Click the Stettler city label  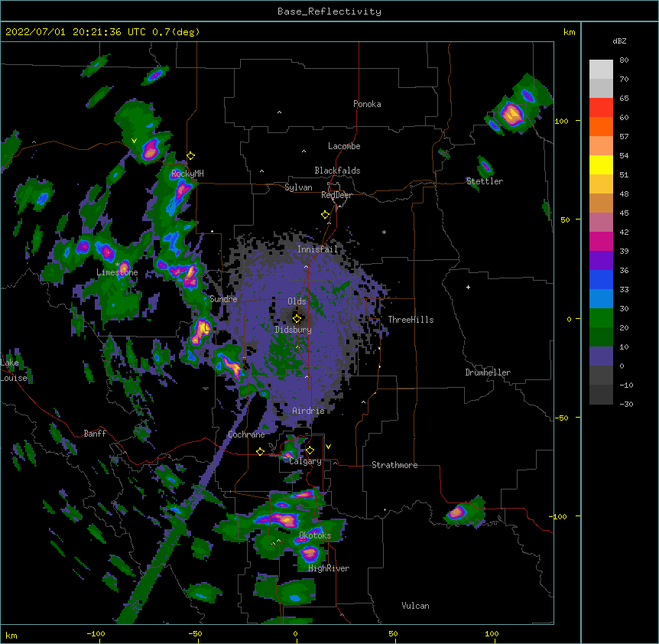485,181
